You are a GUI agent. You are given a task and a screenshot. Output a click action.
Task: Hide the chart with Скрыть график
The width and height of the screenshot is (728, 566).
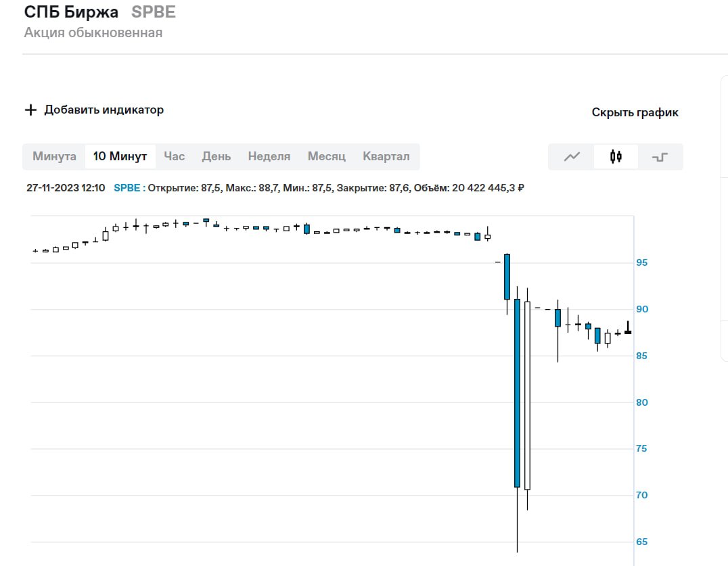coord(635,113)
